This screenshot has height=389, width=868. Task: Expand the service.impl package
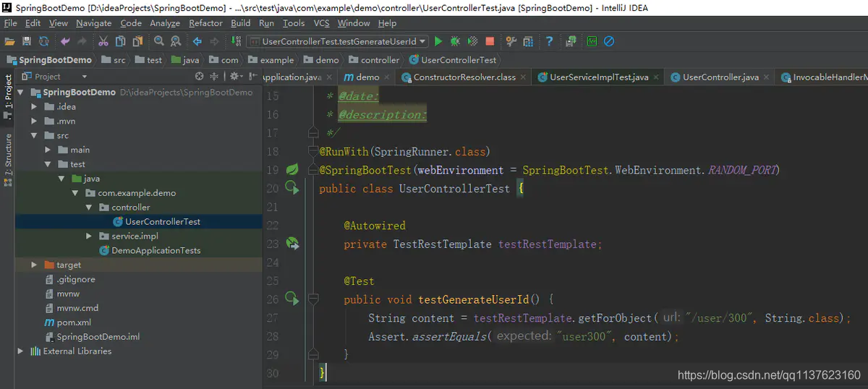click(89, 236)
